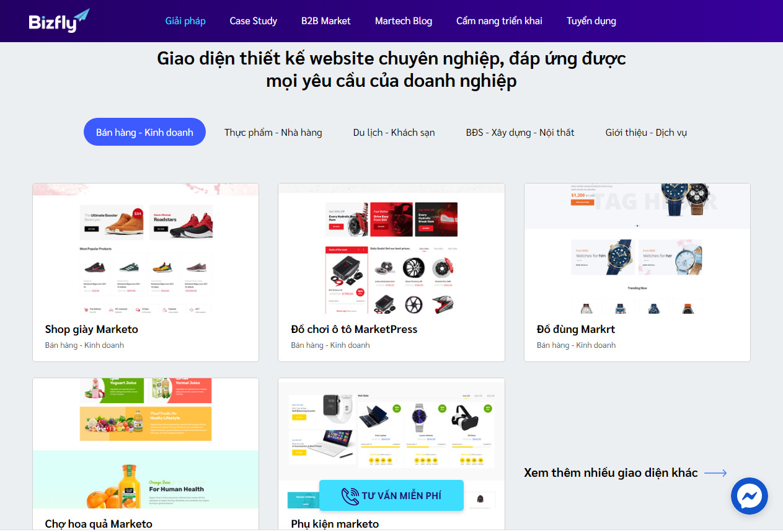
Task: Go to Tuyển dụng page
Action: [591, 21]
